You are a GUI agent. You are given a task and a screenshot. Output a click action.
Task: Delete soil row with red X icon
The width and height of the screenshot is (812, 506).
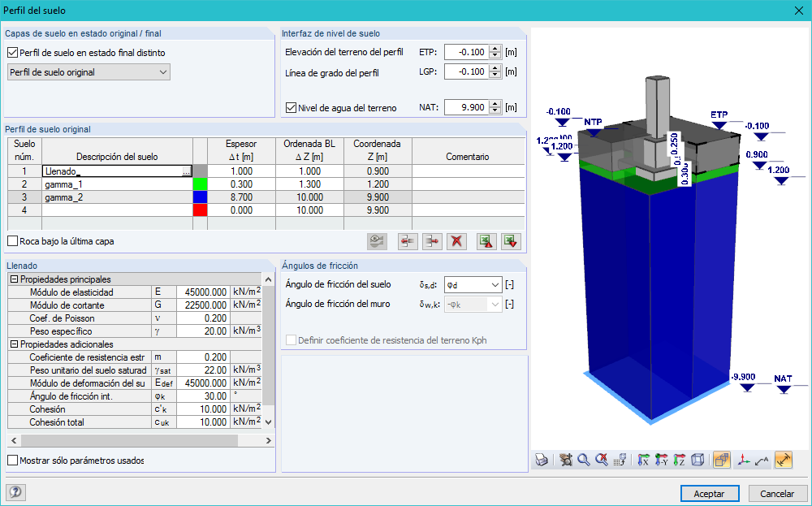(x=456, y=241)
